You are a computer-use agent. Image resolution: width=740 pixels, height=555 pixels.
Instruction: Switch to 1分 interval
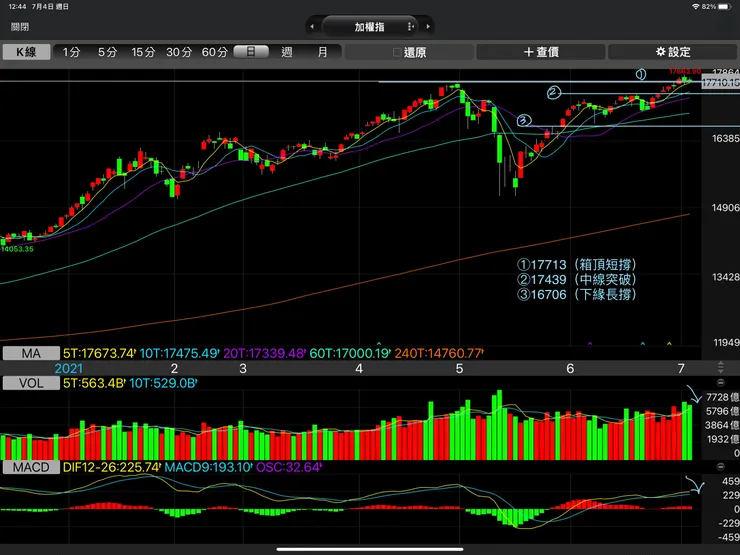72,52
